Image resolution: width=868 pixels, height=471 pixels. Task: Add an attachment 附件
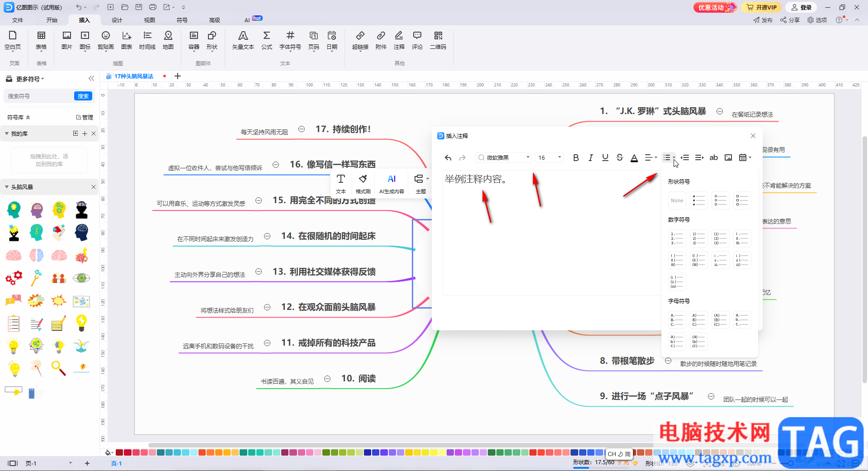[x=381, y=40]
